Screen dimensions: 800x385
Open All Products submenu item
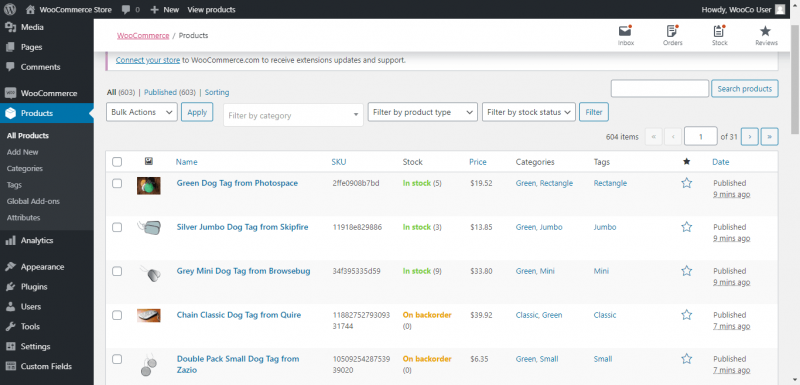[x=28, y=136]
